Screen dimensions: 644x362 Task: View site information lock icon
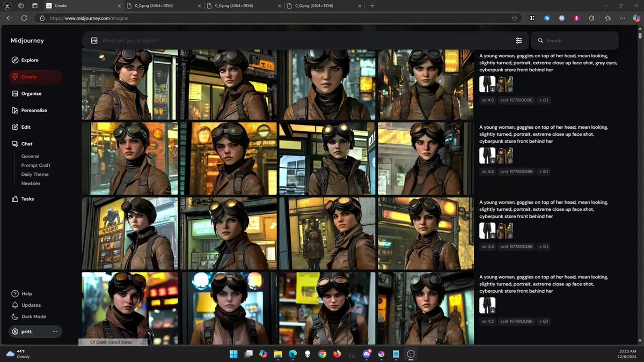pyautogui.click(x=42, y=18)
